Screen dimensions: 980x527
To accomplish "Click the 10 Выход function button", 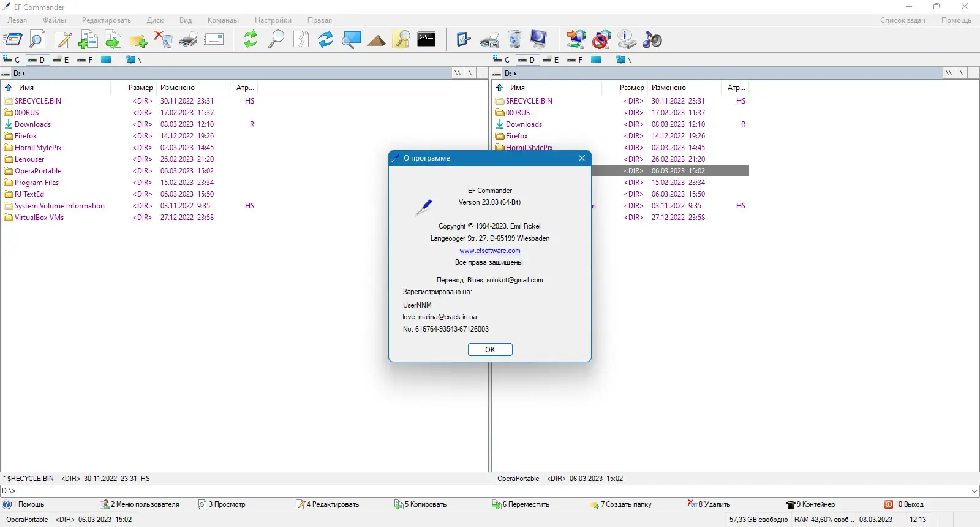I will pyautogui.click(x=904, y=504).
